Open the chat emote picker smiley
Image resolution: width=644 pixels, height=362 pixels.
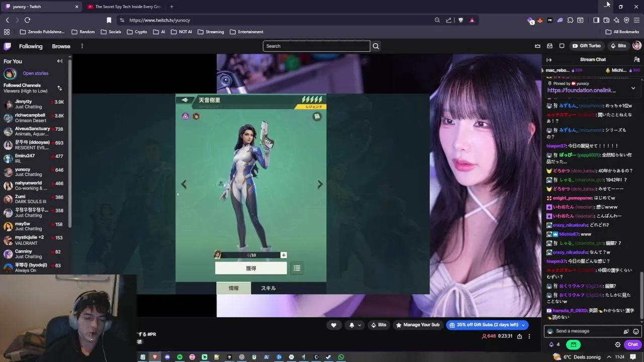(x=636, y=331)
